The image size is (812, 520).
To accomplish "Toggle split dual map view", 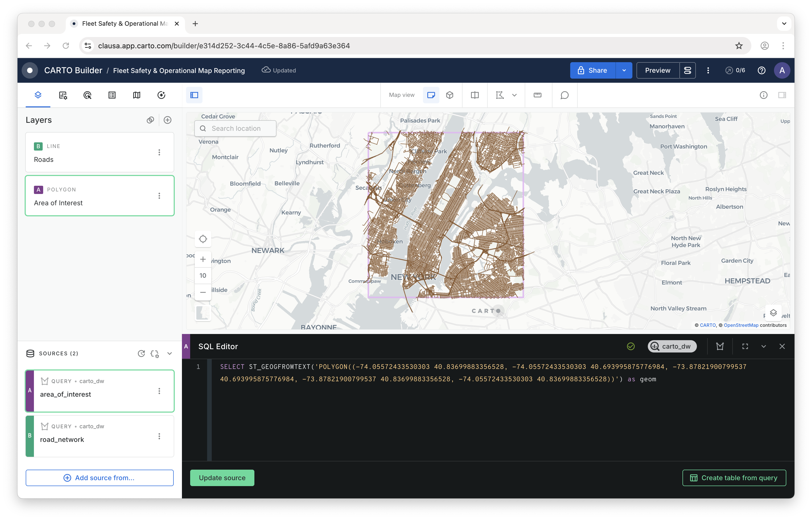I will coord(475,95).
